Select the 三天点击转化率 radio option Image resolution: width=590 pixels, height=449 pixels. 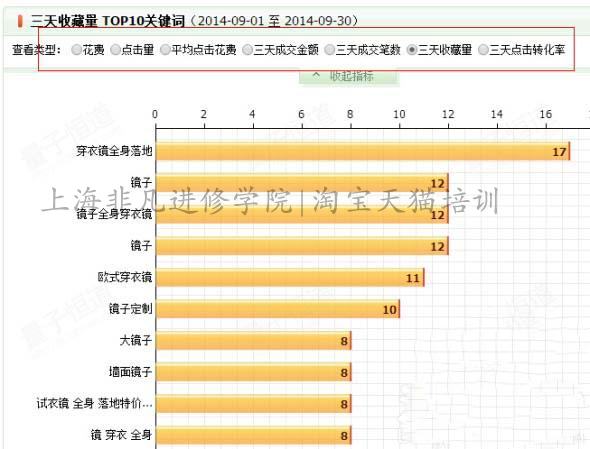[x=483, y=50]
